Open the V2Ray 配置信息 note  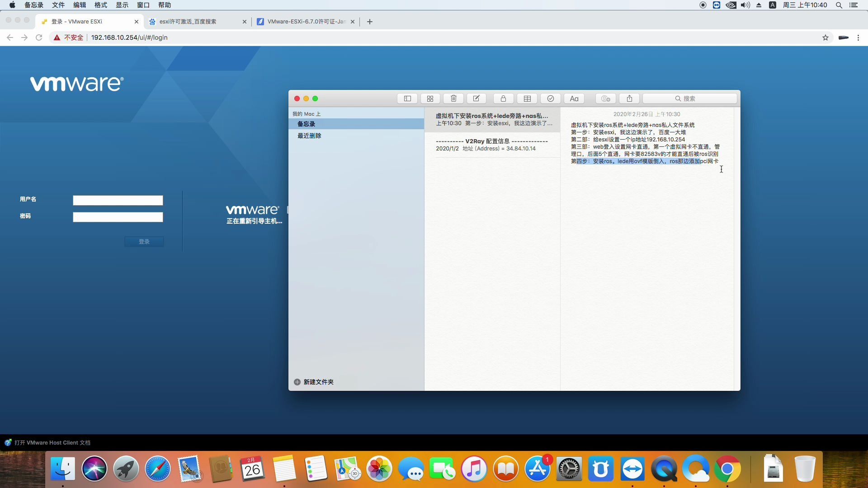click(x=491, y=145)
